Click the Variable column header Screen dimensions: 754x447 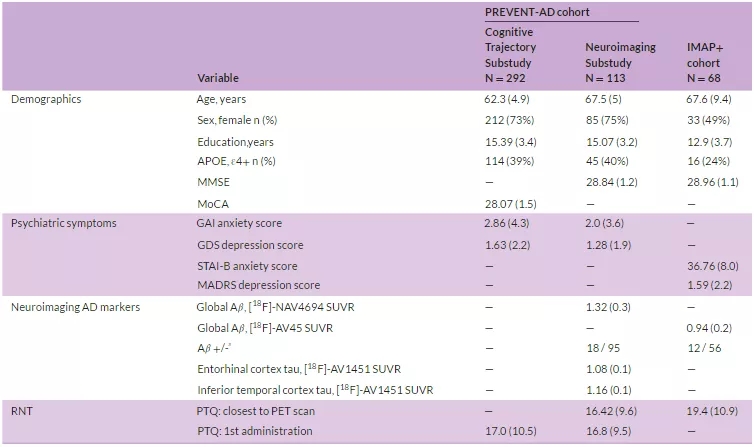tap(218, 78)
